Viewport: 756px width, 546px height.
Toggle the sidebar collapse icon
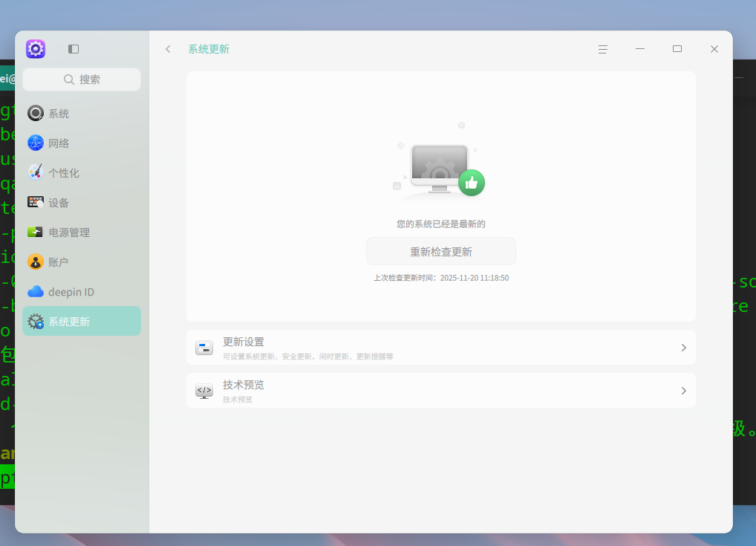[x=74, y=49]
